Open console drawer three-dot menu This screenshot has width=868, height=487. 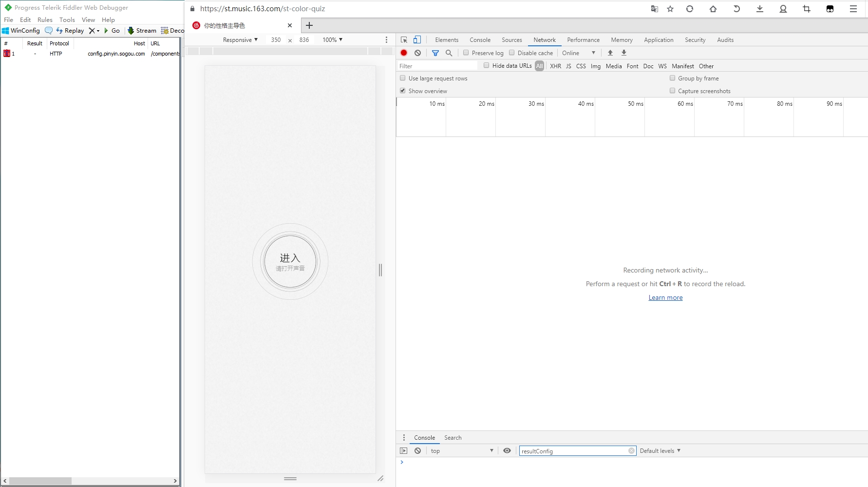click(404, 438)
